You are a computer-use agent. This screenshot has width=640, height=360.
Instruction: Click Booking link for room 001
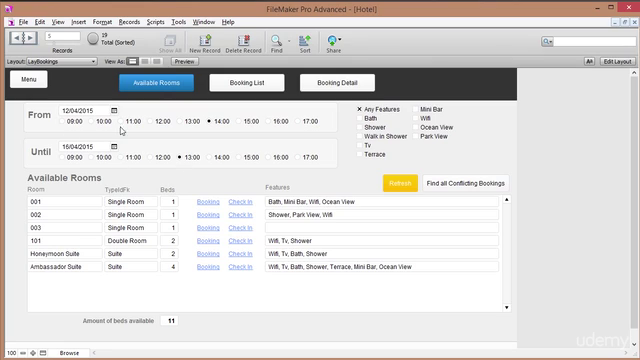pyautogui.click(x=208, y=202)
